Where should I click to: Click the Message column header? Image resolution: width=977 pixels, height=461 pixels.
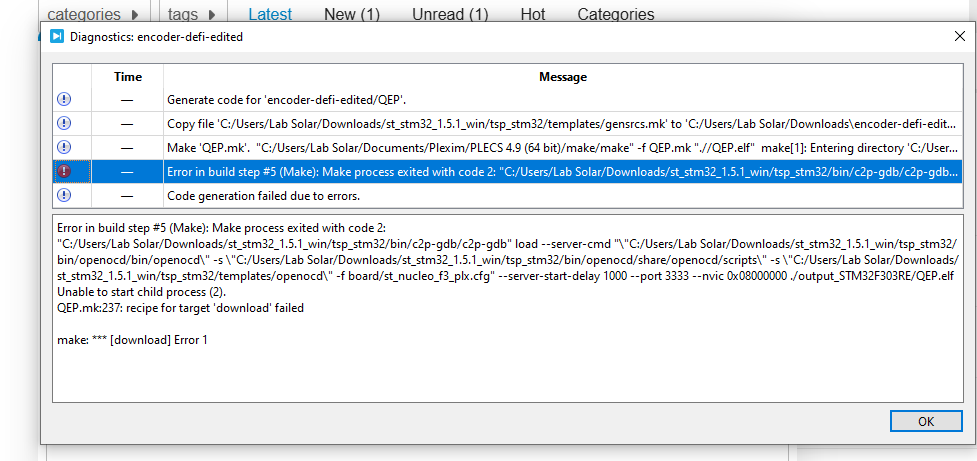click(x=562, y=77)
